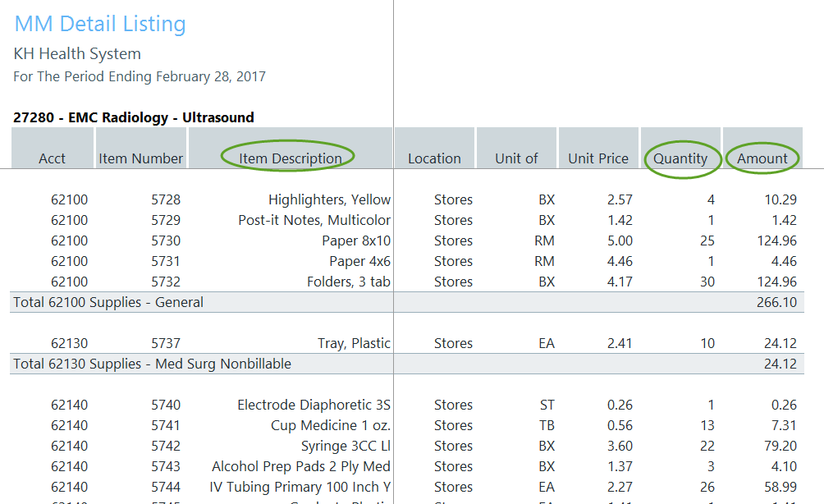Image resolution: width=824 pixels, height=504 pixels.
Task: Click the Total 62100 Supplies - General row
Action: point(108,302)
